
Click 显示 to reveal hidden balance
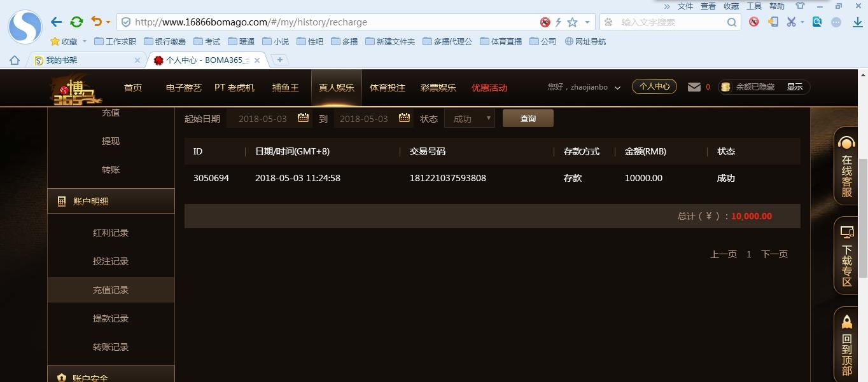click(x=795, y=87)
